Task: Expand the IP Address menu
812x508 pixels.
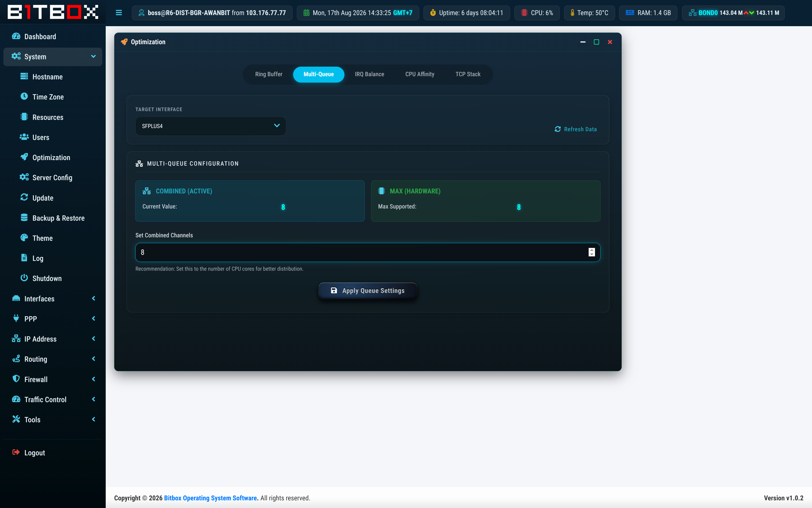Action: (53, 339)
